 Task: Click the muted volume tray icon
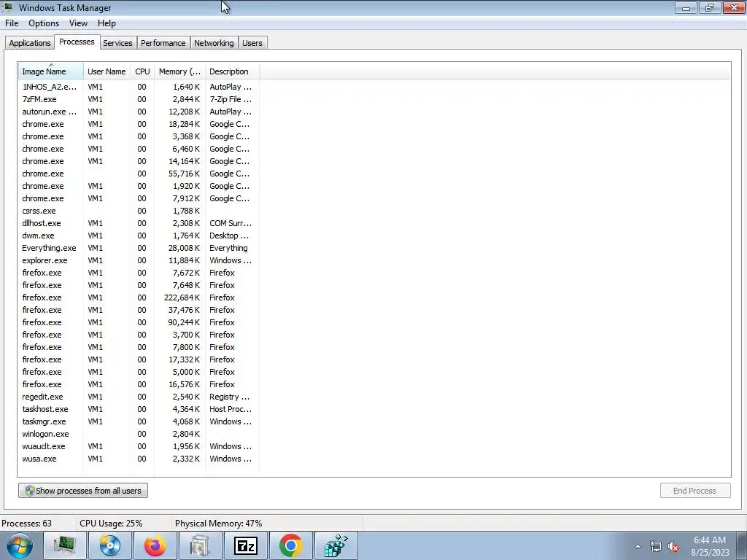click(673, 546)
